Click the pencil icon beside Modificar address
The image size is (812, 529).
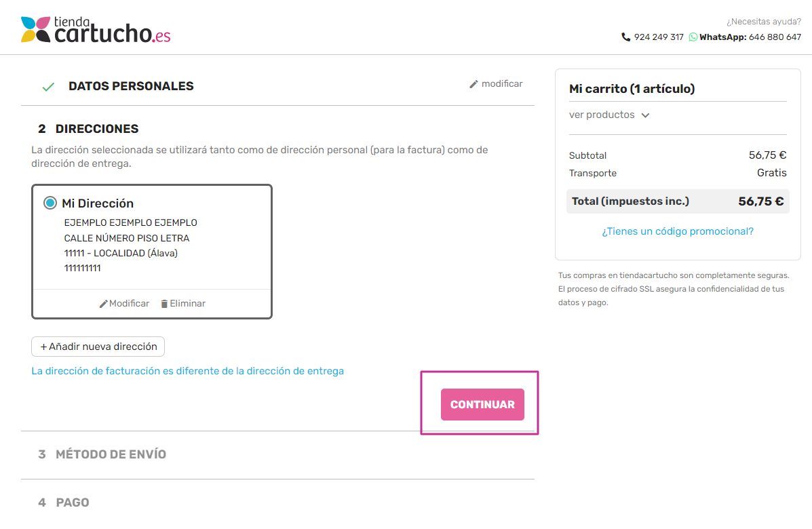coord(104,304)
